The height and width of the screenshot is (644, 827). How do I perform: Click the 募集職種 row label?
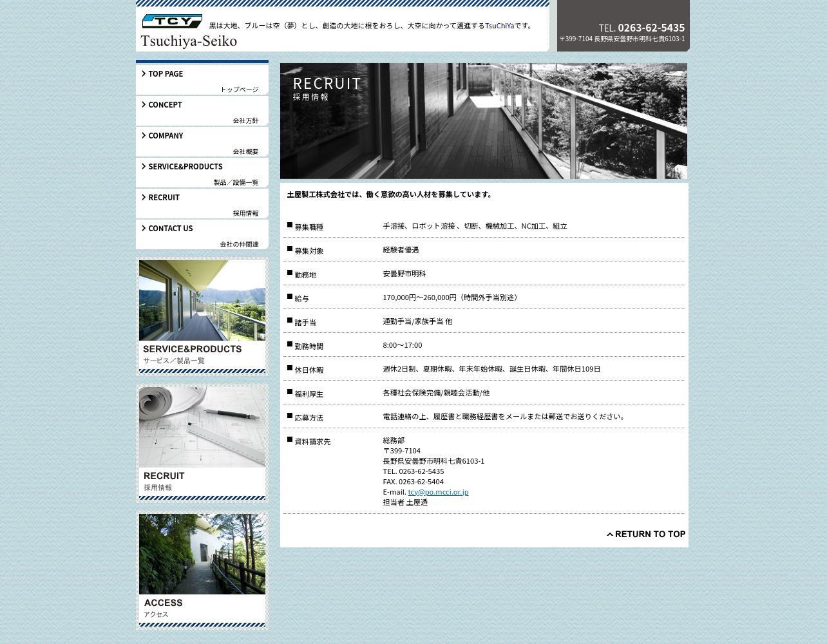point(309,227)
